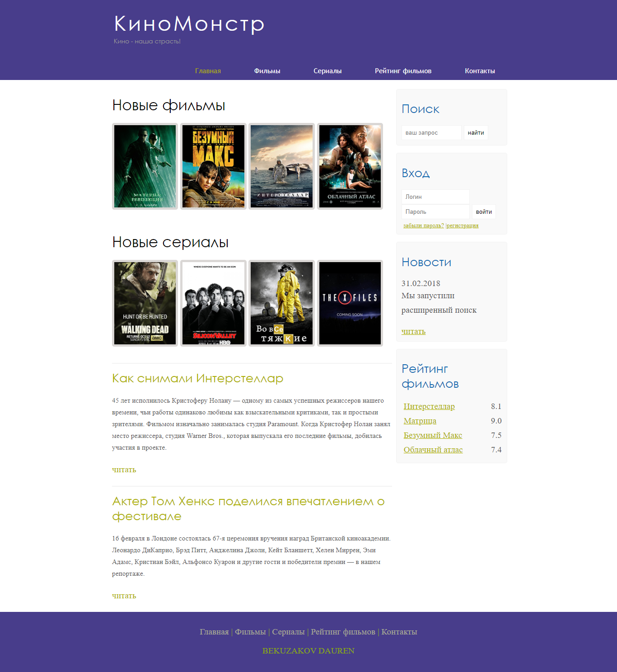Click Контакты in the footer
Screen dimensions: 617x672
click(399, 632)
